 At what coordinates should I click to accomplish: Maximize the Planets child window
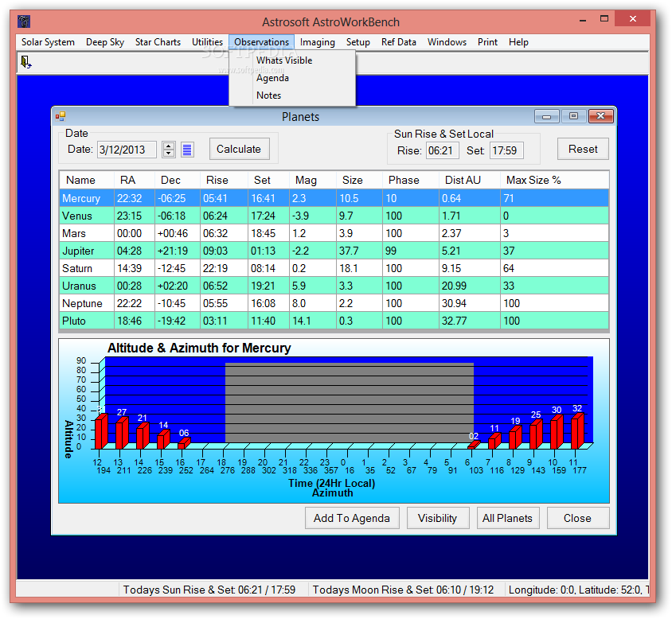click(573, 116)
